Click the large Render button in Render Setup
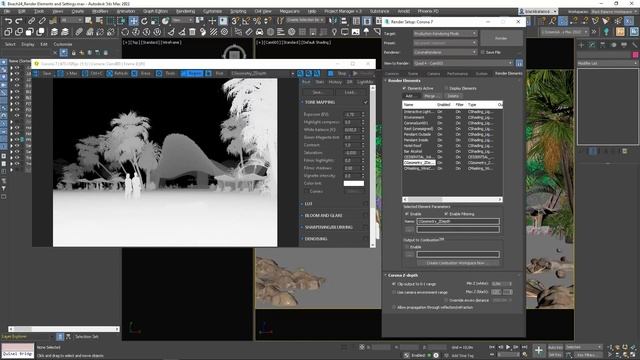The height and width of the screenshot is (360, 640). pyautogui.click(x=501, y=38)
